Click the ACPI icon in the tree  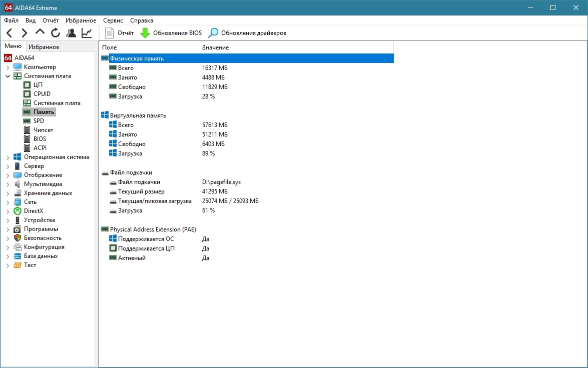tap(27, 147)
